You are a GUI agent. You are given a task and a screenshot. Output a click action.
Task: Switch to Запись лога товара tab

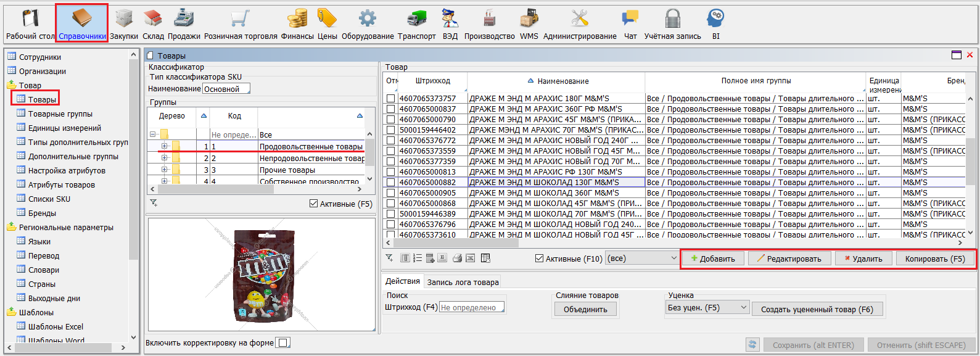463,283
